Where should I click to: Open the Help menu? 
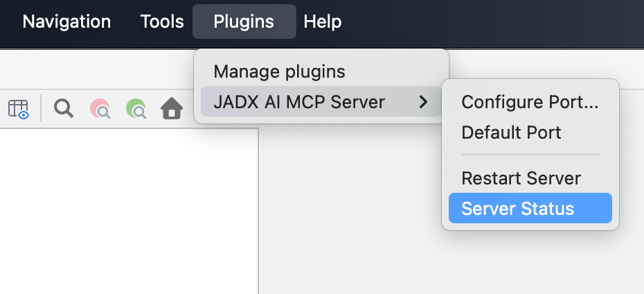323,21
